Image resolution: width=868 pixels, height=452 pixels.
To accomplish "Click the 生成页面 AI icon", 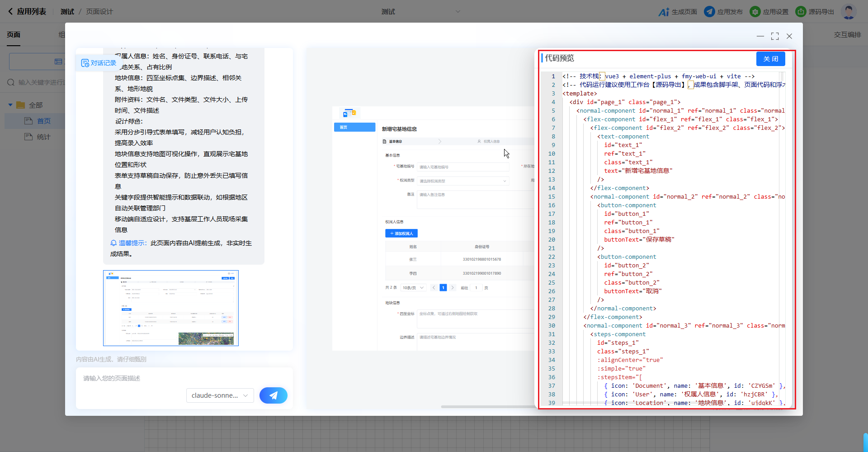I will point(663,12).
